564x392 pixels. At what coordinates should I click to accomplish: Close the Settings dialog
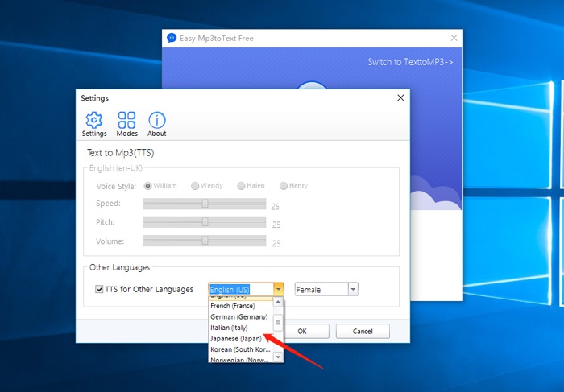[x=400, y=97]
